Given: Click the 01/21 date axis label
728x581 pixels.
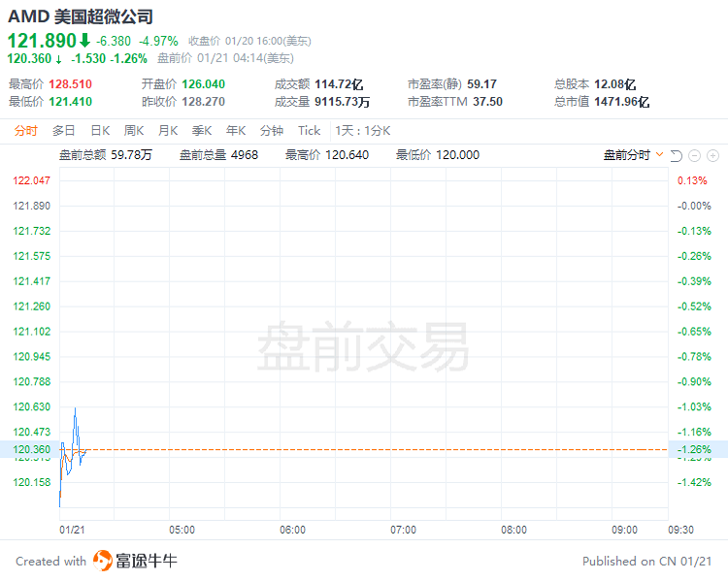Looking at the screenshot, I should tap(72, 530).
